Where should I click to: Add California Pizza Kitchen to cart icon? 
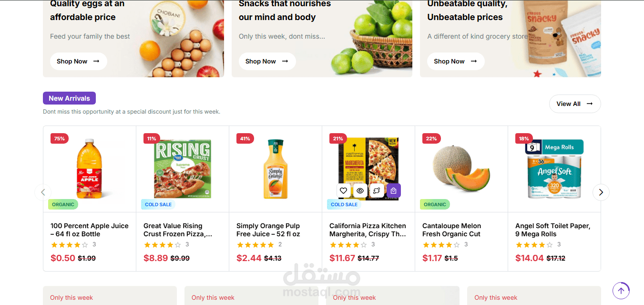point(393,190)
